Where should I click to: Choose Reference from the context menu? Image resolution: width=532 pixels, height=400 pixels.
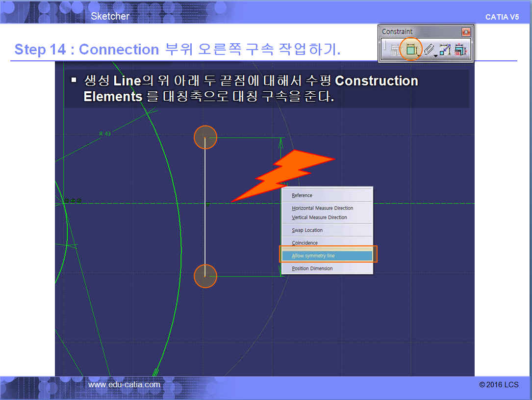click(x=302, y=195)
